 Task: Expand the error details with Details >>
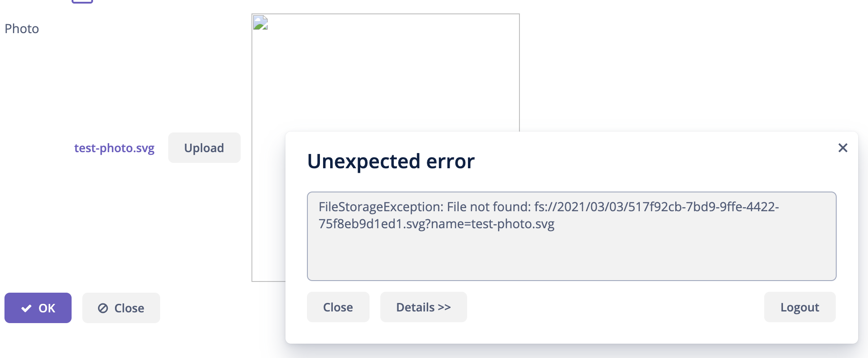[423, 307]
